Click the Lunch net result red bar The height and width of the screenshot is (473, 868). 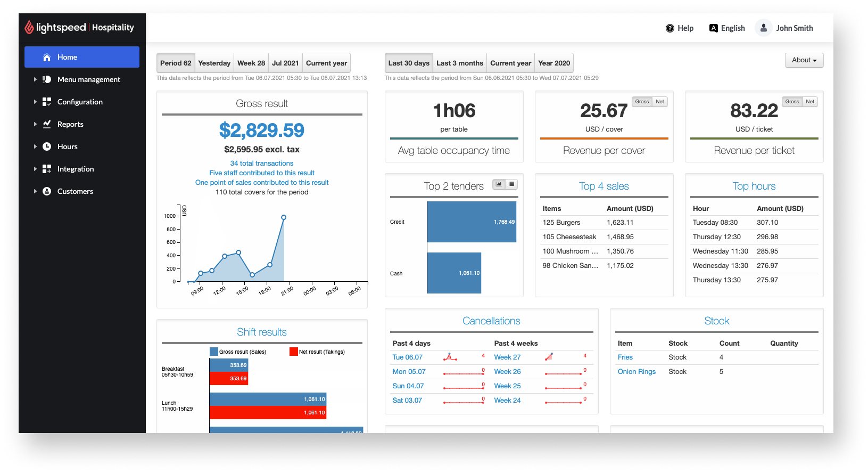(268, 412)
